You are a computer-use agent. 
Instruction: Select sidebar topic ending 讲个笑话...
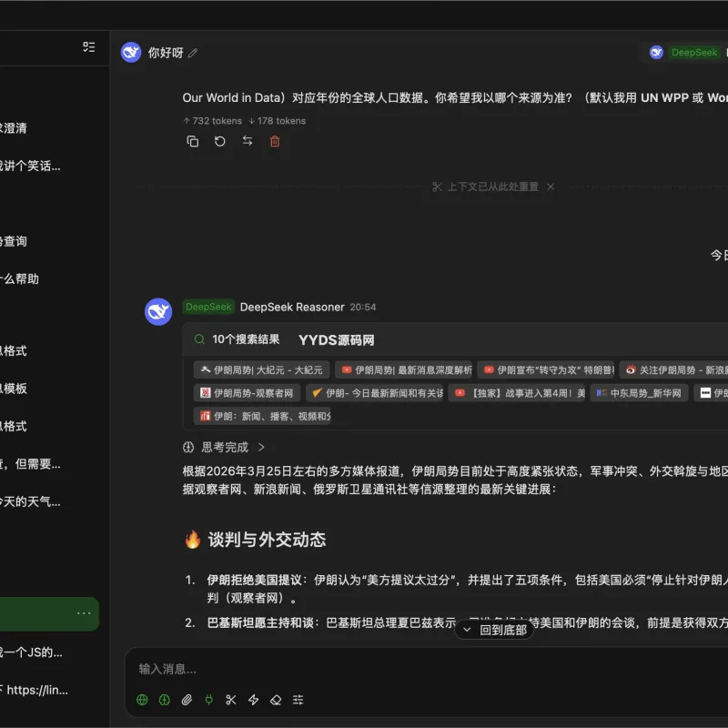point(30,166)
